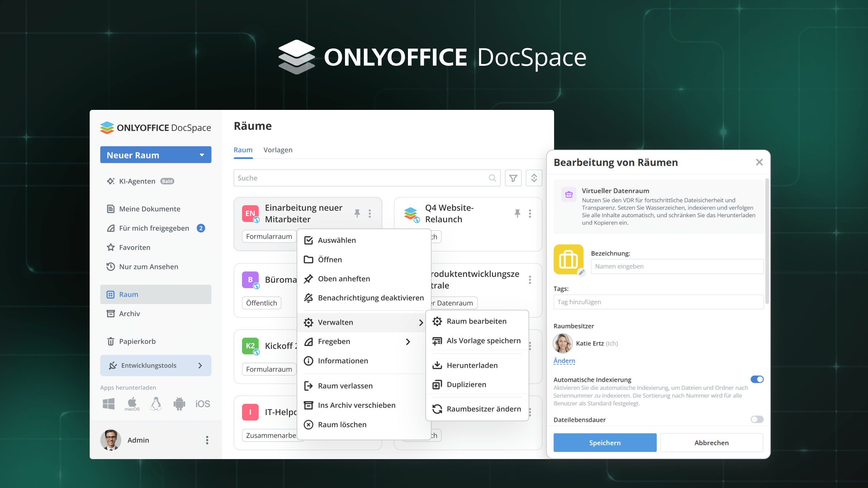The width and height of the screenshot is (868, 488).
Task: Open the Admin profile three-dot menu
Action: pyautogui.click(x=207, y=440)
